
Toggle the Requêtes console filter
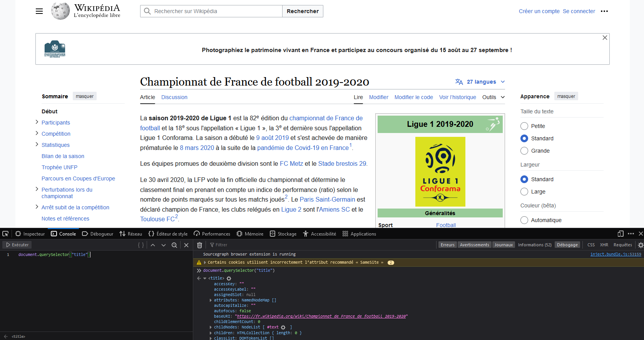click(623, 245)
